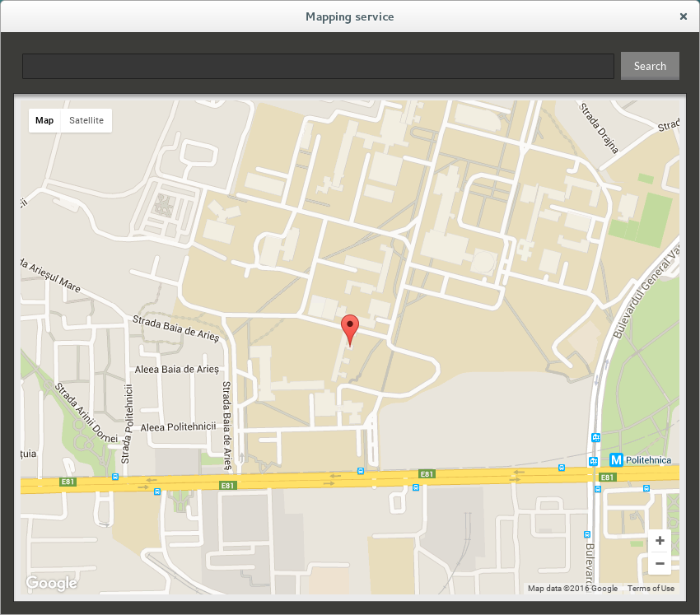Focus the search text field
The width and height of the screenshot is (700, 615).
pyautogui.click(x=319, y=66)
